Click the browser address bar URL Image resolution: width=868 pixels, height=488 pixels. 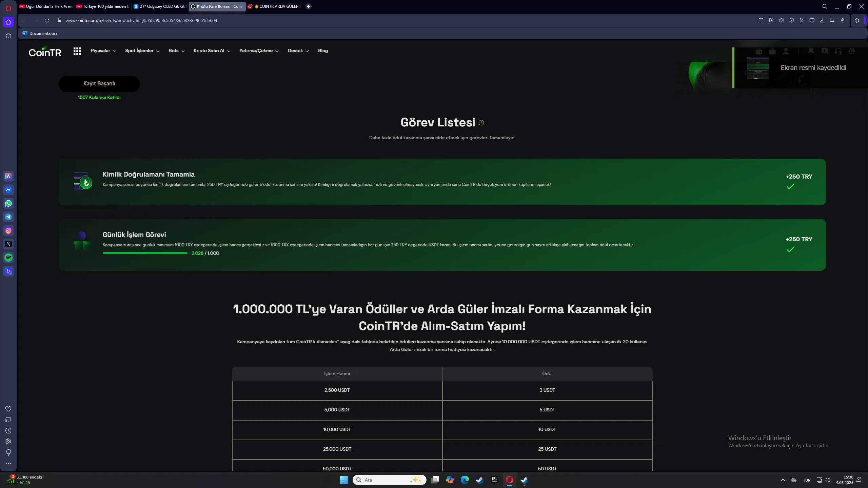click(141, 20)
